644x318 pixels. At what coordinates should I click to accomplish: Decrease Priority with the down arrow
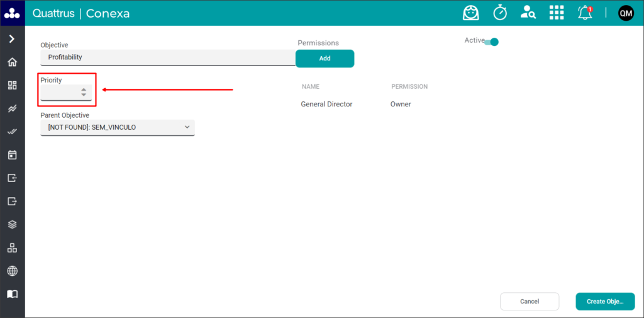click(x=84, y=94)
